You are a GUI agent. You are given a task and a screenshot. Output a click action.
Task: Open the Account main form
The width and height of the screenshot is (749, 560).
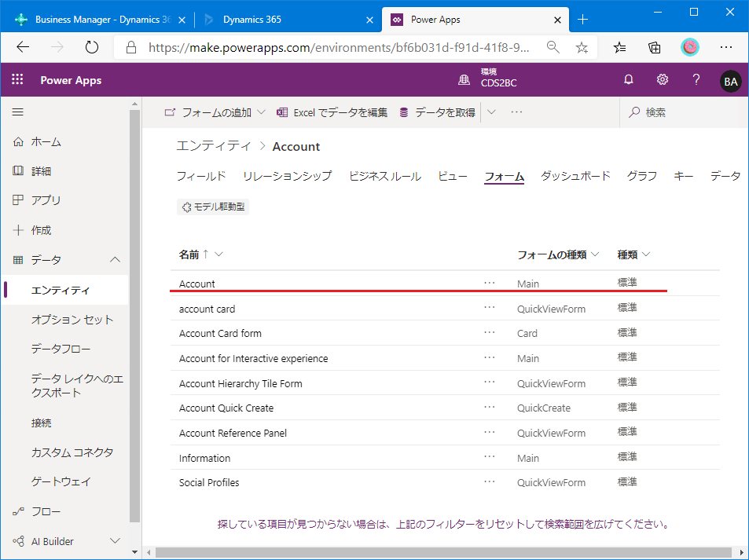tap(196, 284)
